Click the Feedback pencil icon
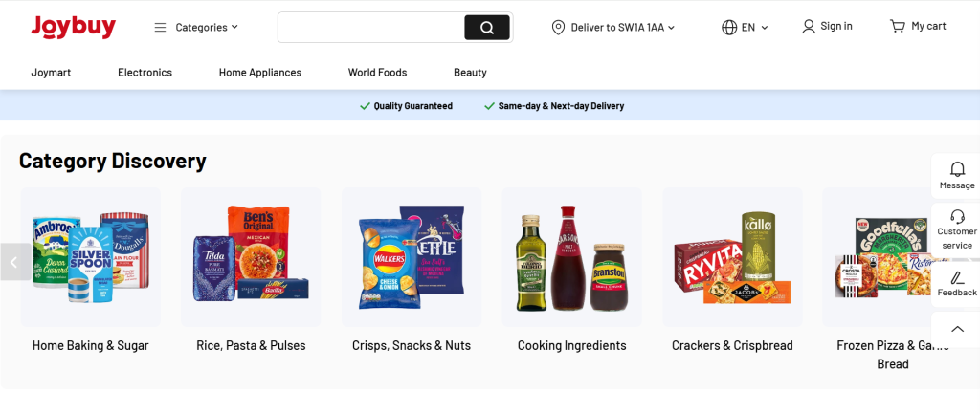The width and height of the screenshot is (980, 414). point(957,278)
